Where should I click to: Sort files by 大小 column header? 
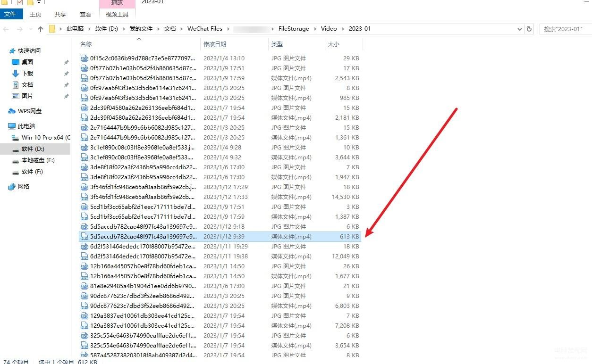point(333,44)
